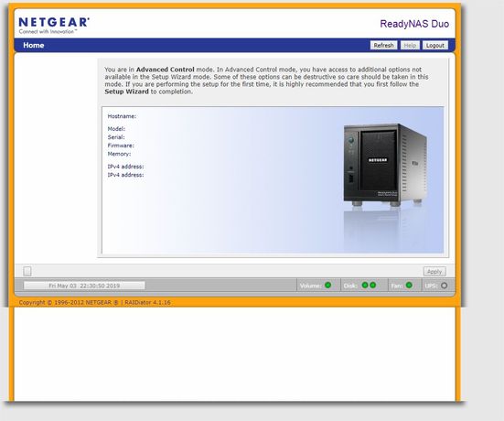The width and height of the screenshot is (504, 421).
Task: Click the Firmware: label
Action: click(x=121, y=146)
